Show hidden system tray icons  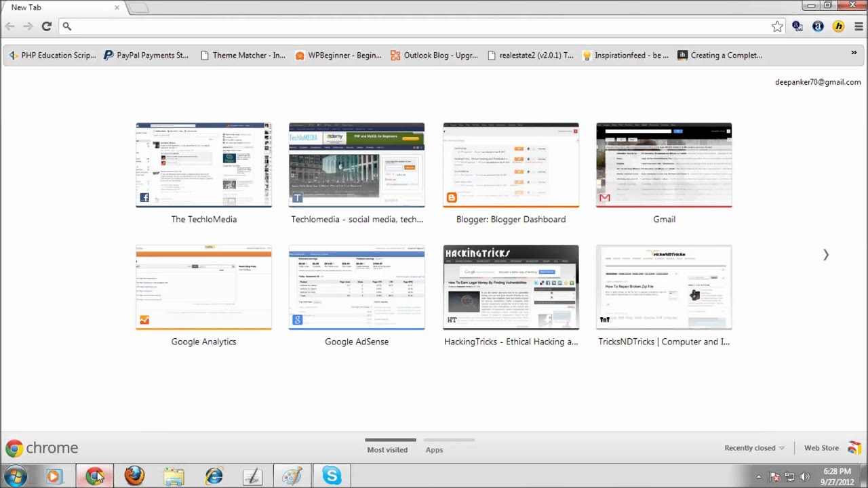(759, 476)
